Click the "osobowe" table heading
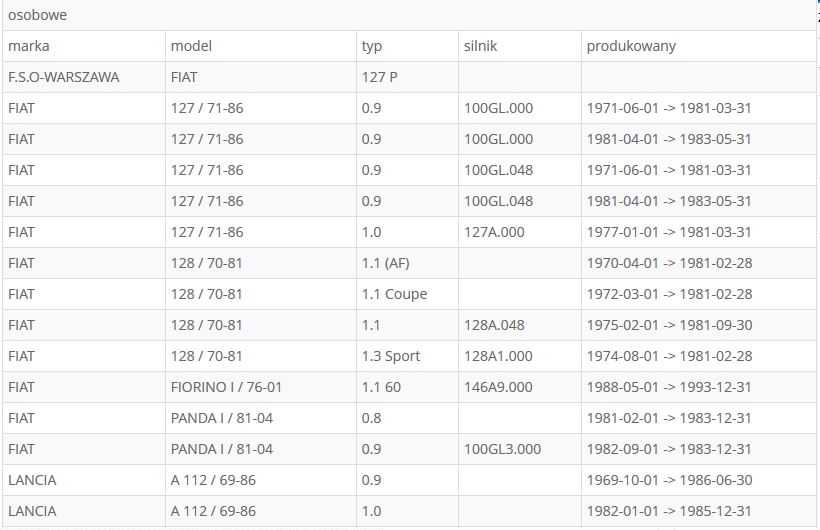The height and width of the screenshot is (530, 820). tap(38, 15)
